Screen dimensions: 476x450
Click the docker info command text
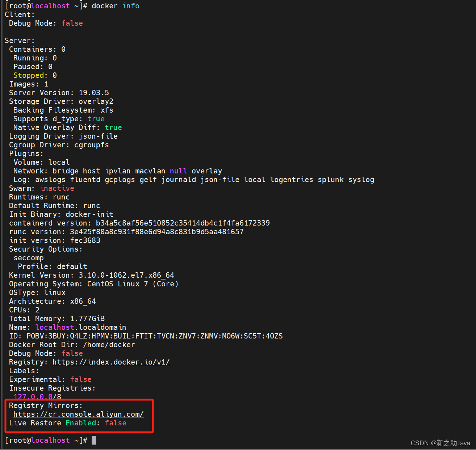click(116, 6)
